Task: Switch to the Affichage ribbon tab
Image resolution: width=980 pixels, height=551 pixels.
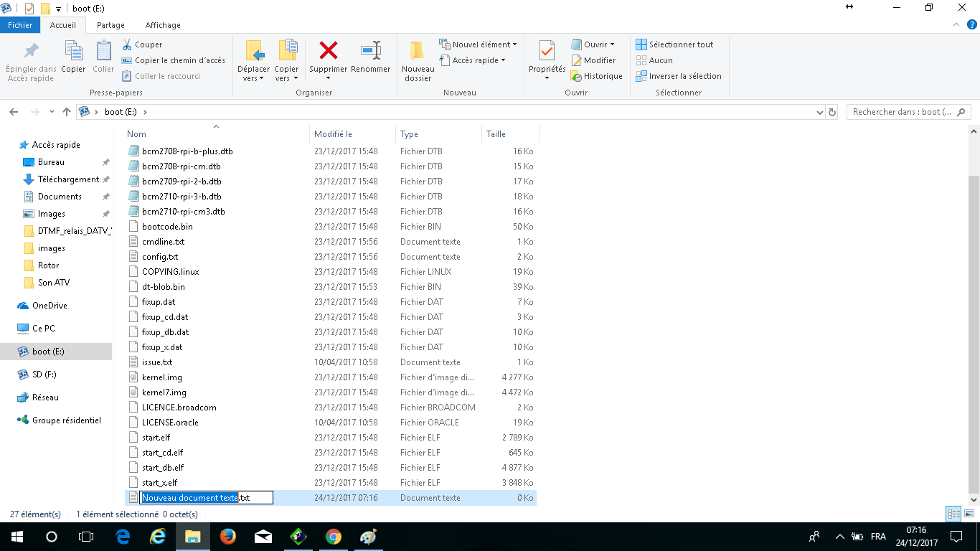Action: click(163, 25)
